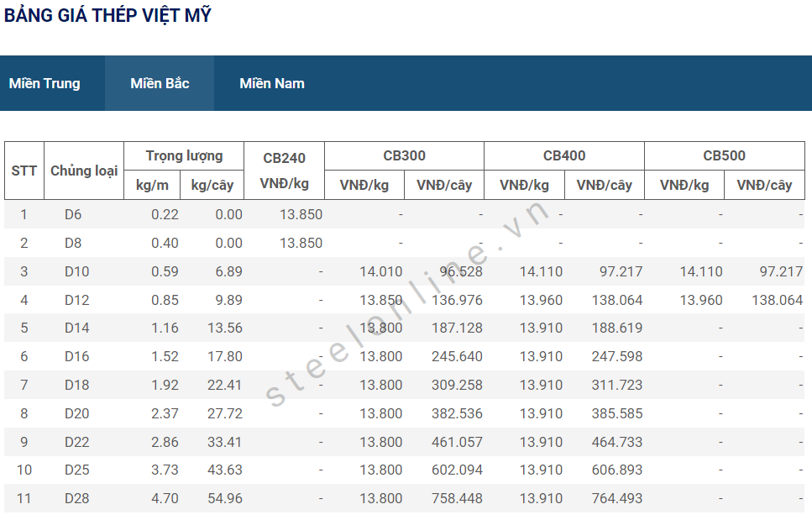Screen dimensions: 812x520
Task: Open the Miền Bắc tab
Action: click(x=160, y=83)
